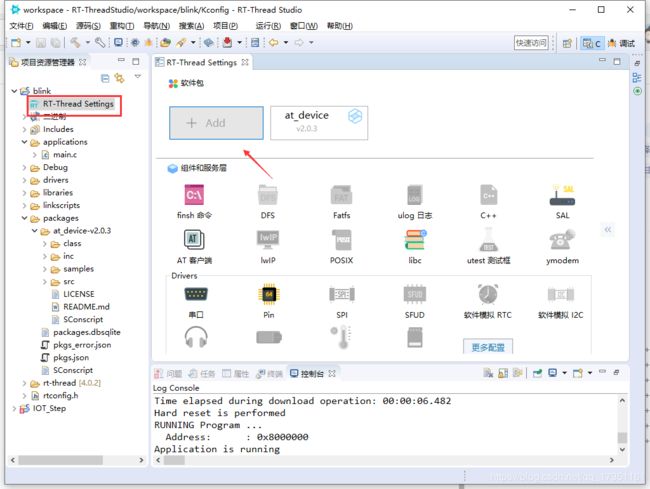
Task: Click the link with editor icon
Action: coord(119,77)
